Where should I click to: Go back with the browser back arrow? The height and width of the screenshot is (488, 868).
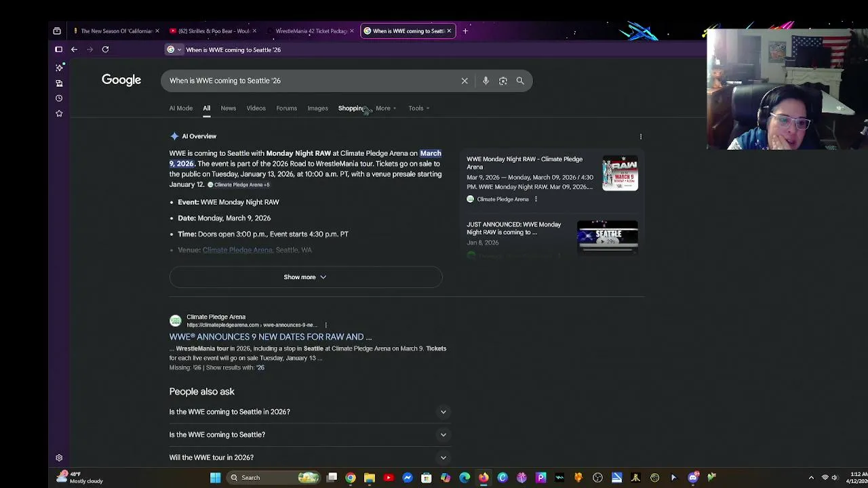pyautogui.click(x=74, y=49)
